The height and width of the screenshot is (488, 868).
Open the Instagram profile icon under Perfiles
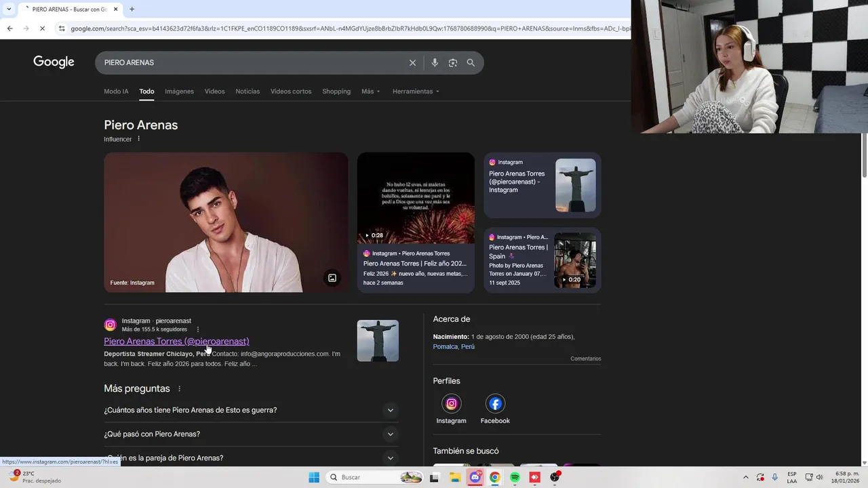[452, 404]
